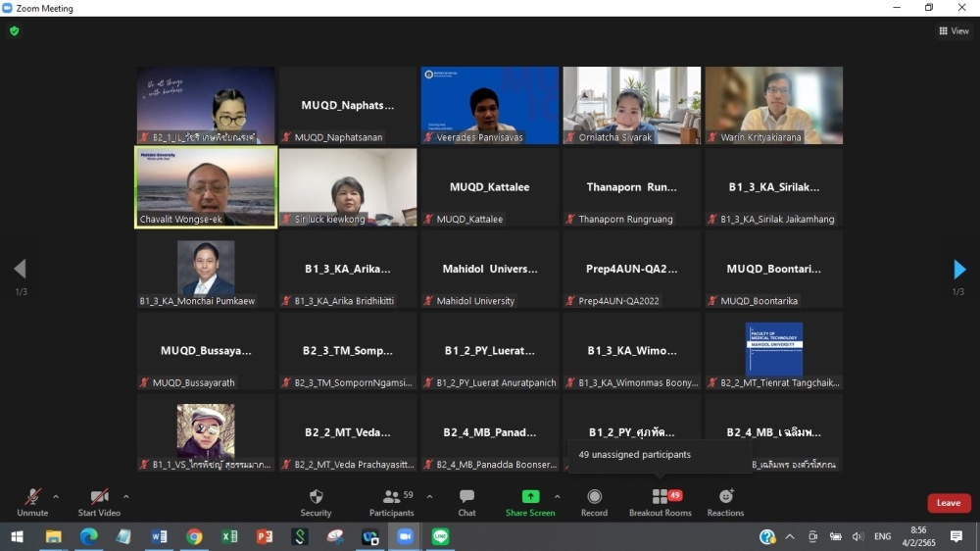This screenshot has width=980, height=551.
Task: Go to previous gallery page arrow
Action: pyautogui.click(x=20, y=270)
